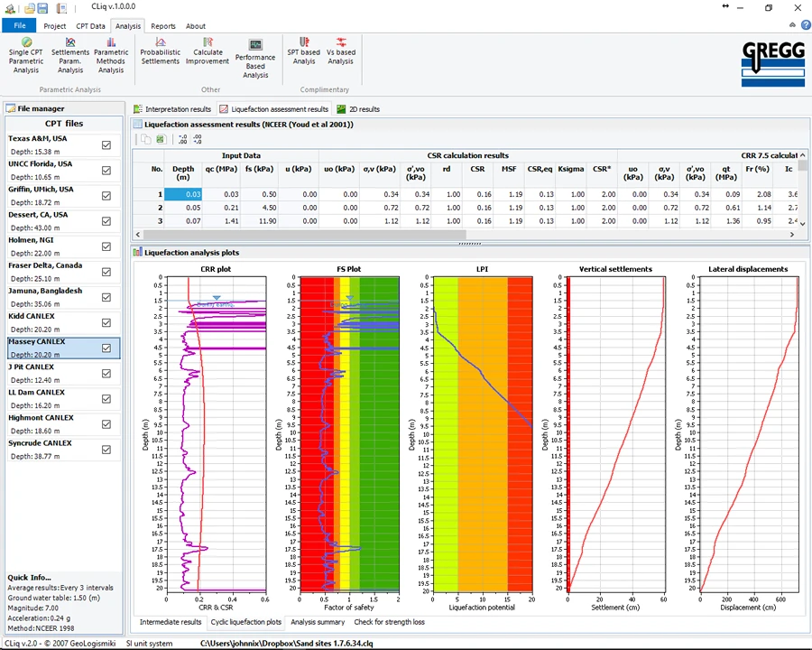812x650 pixels.
Task: Click the GREGG logo
Action: [773, 64]
